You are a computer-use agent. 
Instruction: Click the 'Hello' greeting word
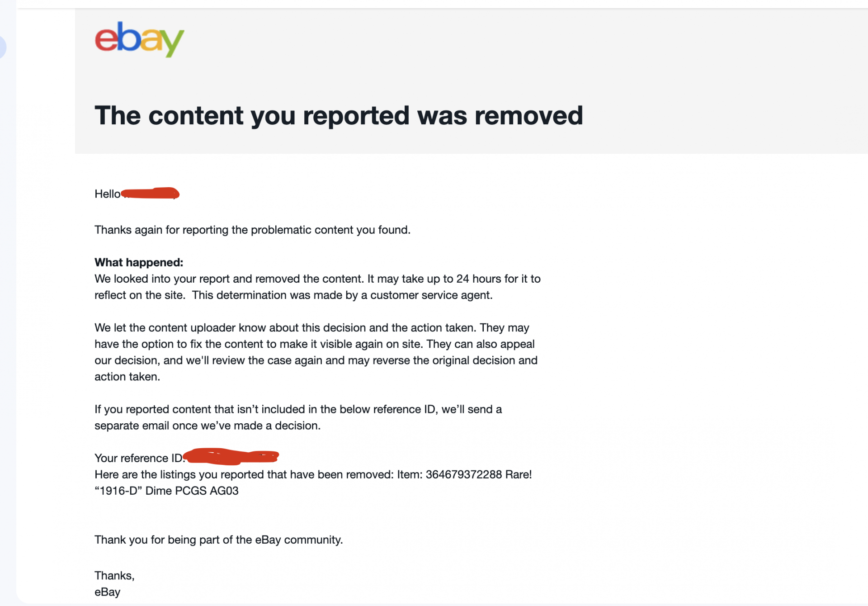(107, 194)
